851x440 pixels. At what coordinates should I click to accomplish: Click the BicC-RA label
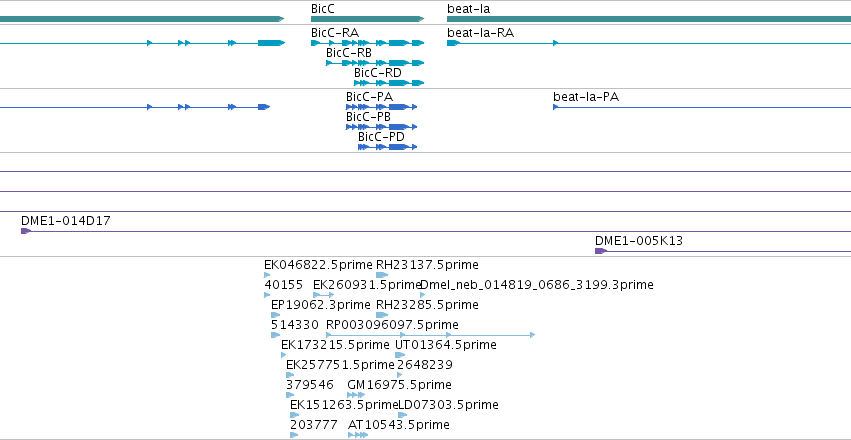pos(335,33)
